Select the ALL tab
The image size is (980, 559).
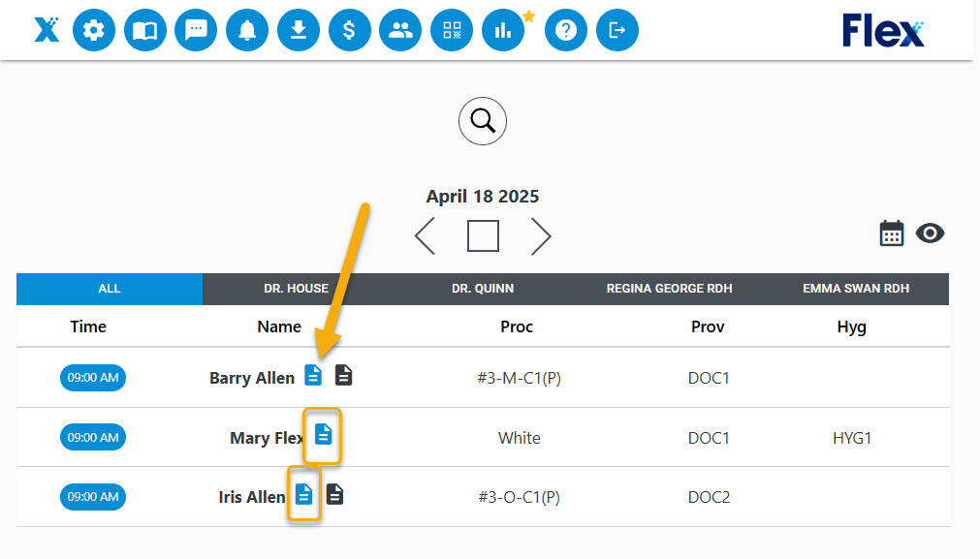tap(110, 289)
